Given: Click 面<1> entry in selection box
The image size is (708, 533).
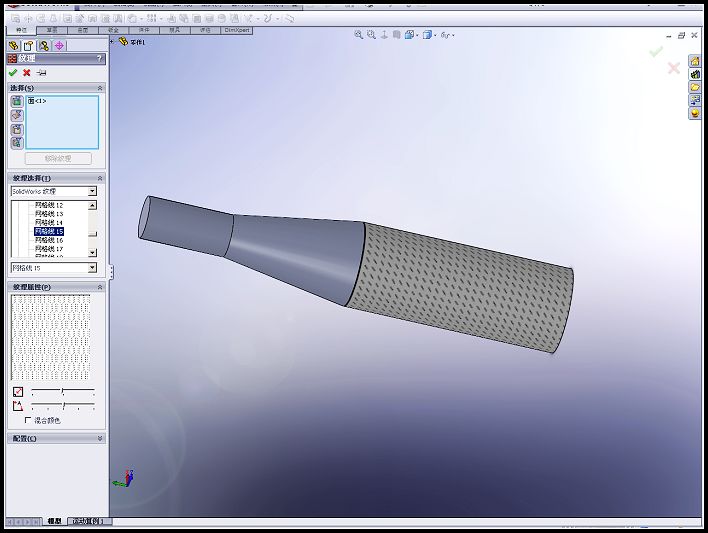Looking at the screenshot, I should pyautogui.click(x=37, y=101).
